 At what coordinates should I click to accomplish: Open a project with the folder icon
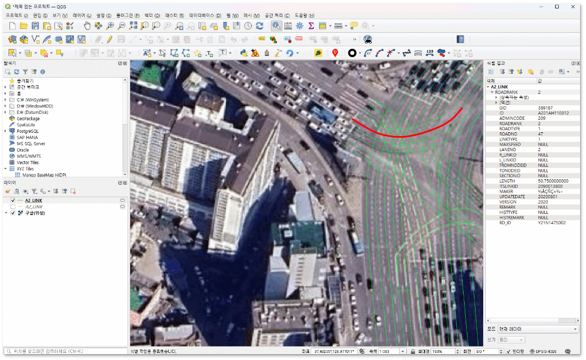point(24,26)
